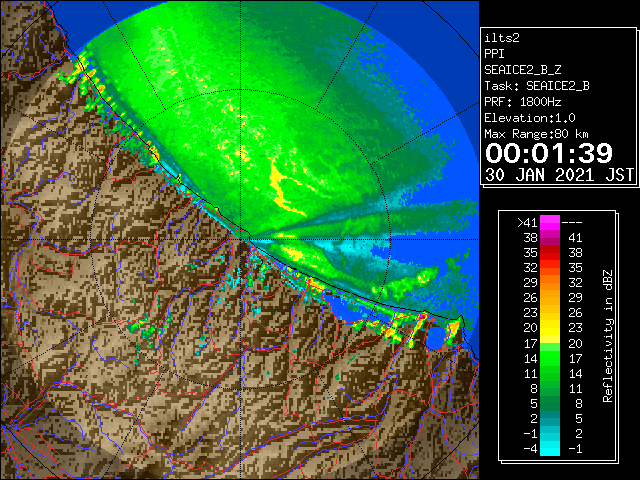640x480 pixels.
Task: Click the radar site at map center
Action: 241,240
